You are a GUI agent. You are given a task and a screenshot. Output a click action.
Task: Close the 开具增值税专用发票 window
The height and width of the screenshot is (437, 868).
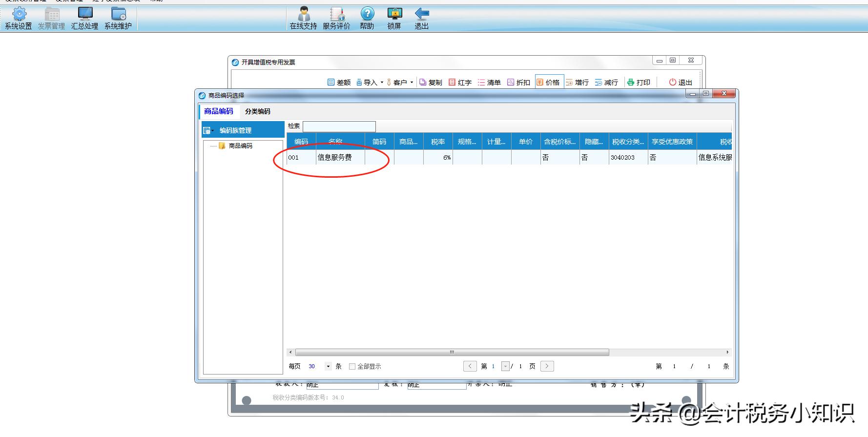pyautogui.click(x=691, y=60)
